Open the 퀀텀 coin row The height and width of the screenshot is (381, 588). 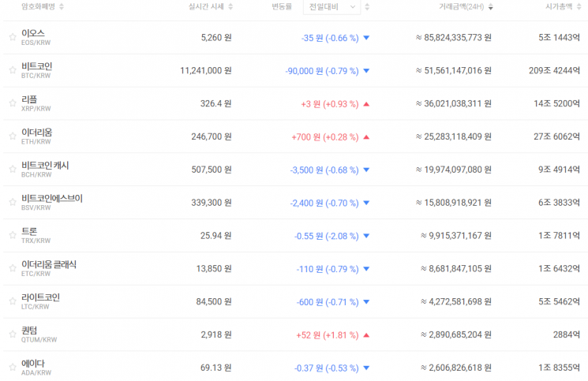click(294, 334)
